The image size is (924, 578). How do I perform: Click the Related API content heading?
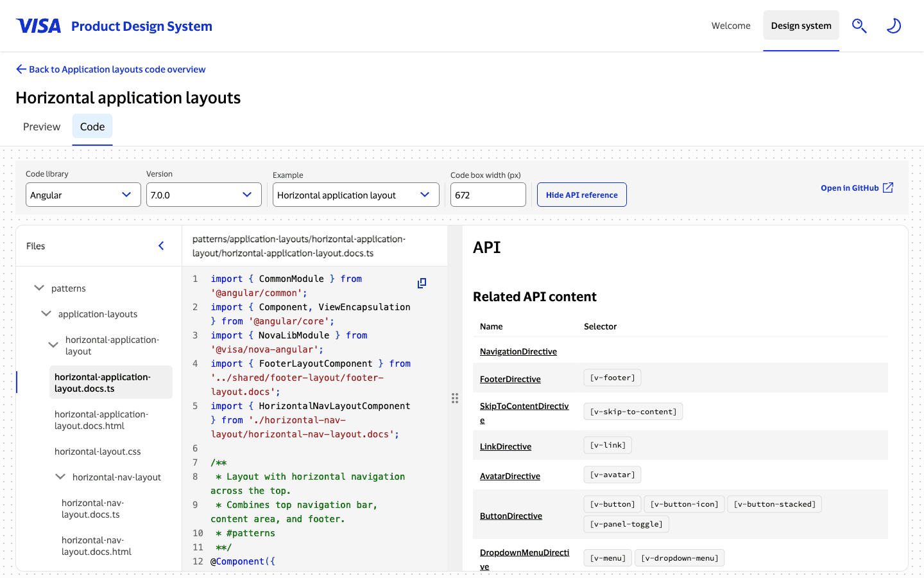click(535, 297)
